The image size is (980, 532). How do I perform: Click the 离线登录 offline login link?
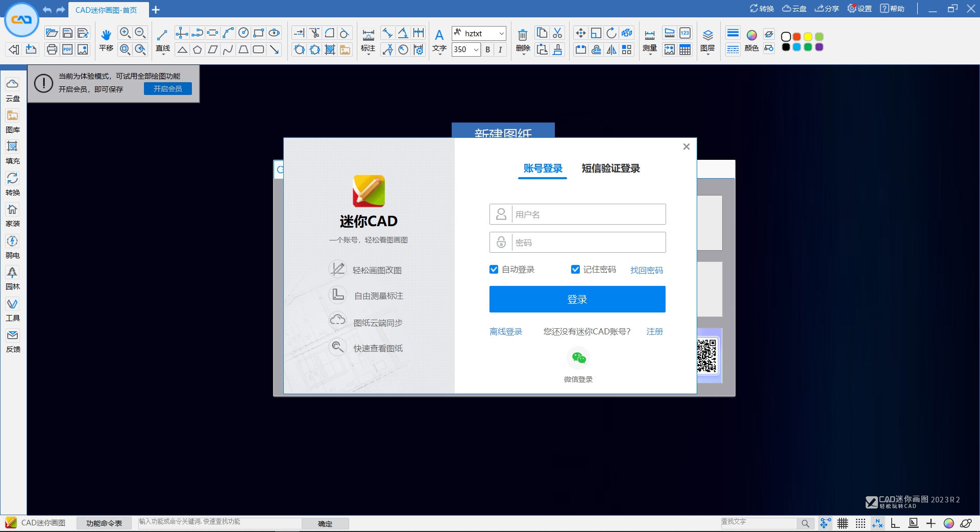(x=506, y=331)
